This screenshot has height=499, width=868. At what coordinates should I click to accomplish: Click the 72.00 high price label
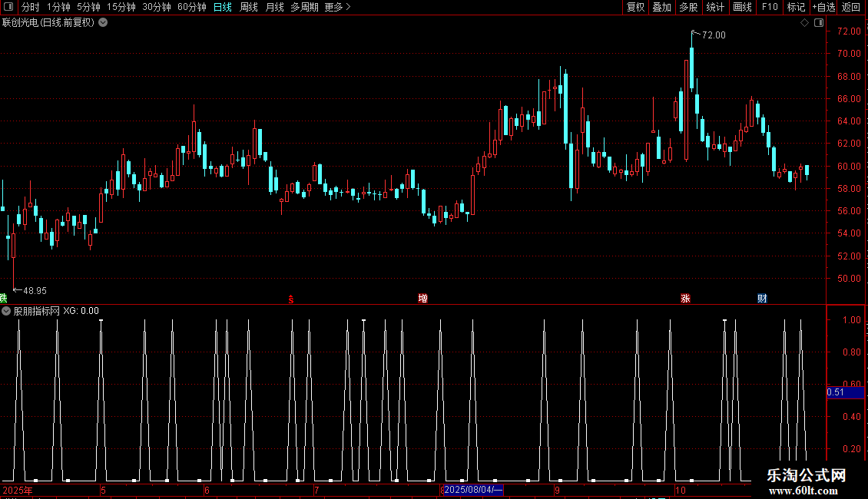[714, 35]
